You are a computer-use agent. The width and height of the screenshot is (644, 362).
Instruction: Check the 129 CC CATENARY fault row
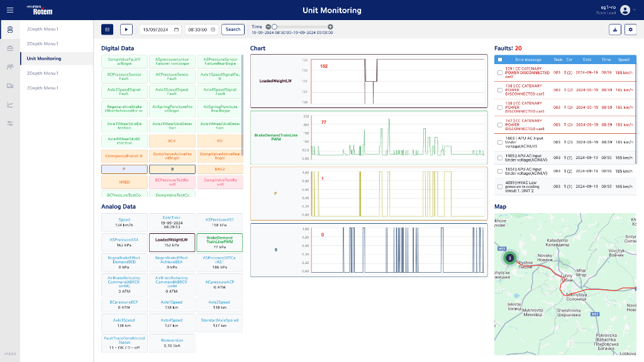tap(500, 72)
